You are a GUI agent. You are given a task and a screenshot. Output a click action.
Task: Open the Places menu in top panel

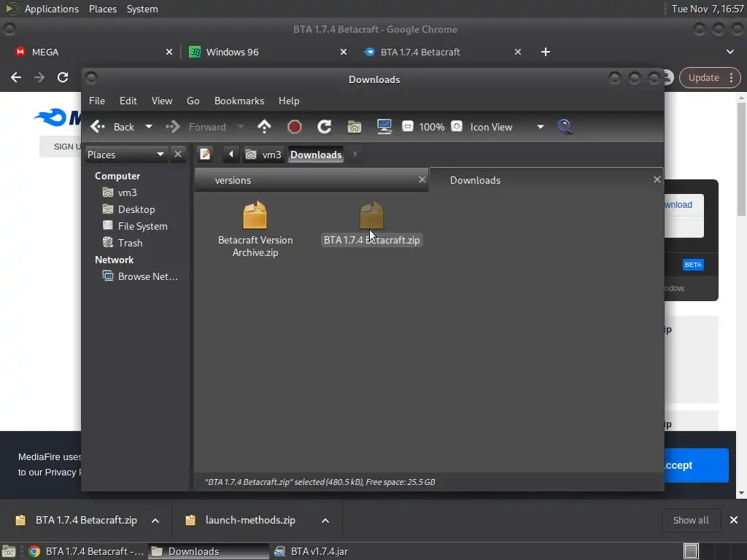pyautogui.click(x=103, y=9)
